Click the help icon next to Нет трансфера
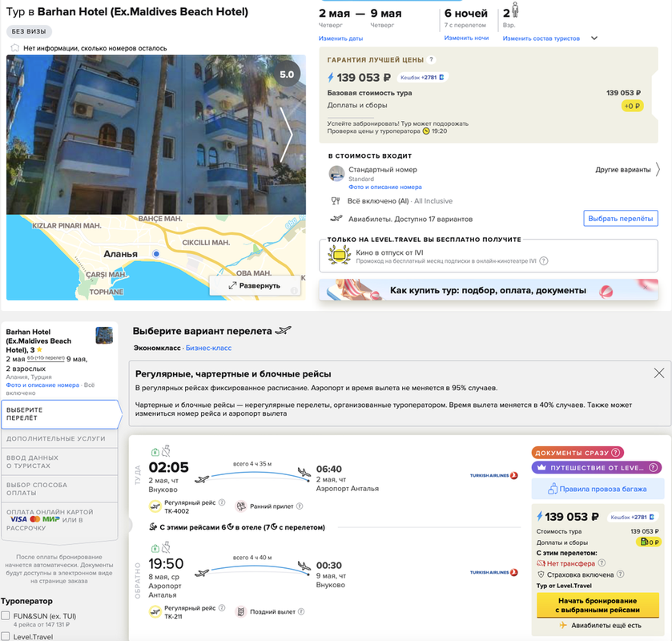The image size is (672, 641). coord(602,563)
